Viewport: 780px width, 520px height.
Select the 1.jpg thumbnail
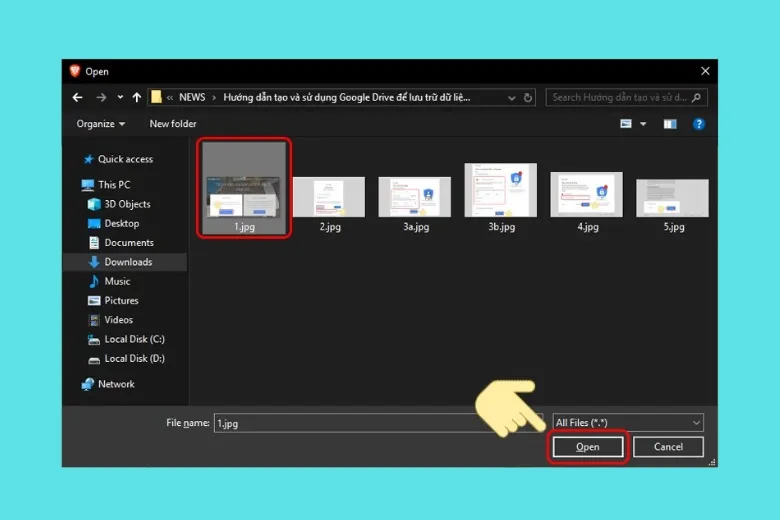click(244, 188)
